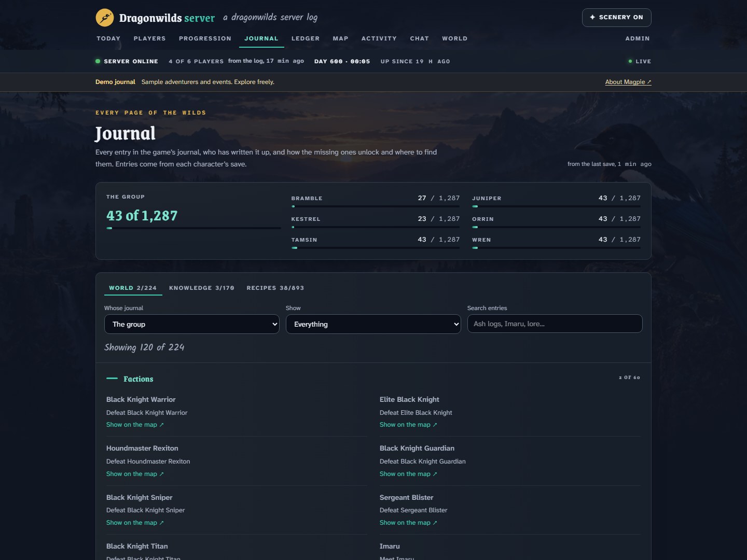This screenshot has height=560, width=747.
Task: Click the group 43 of 1,287 progress bar
Action: [x=193, y=228]
